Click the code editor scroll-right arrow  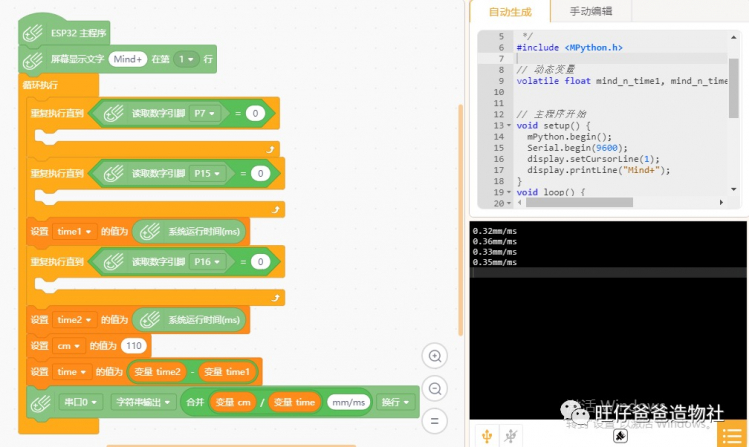[x=721, y=202]
